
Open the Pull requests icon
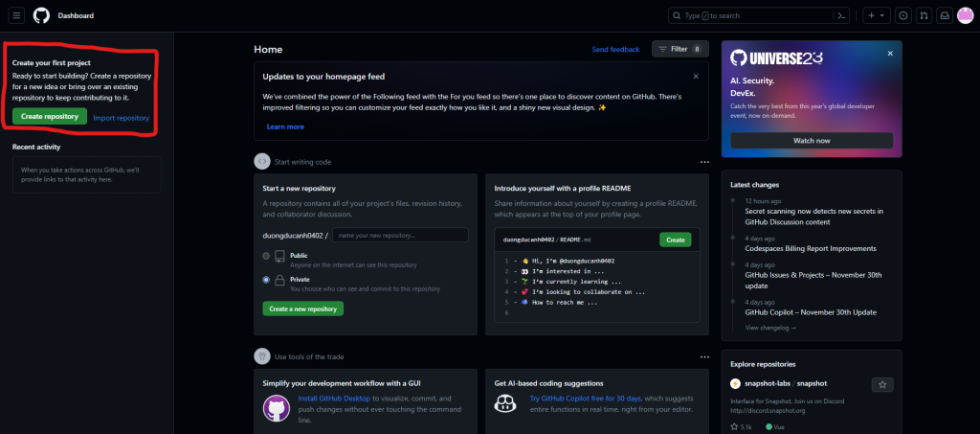pyautogui.click(x=924, y=15)
